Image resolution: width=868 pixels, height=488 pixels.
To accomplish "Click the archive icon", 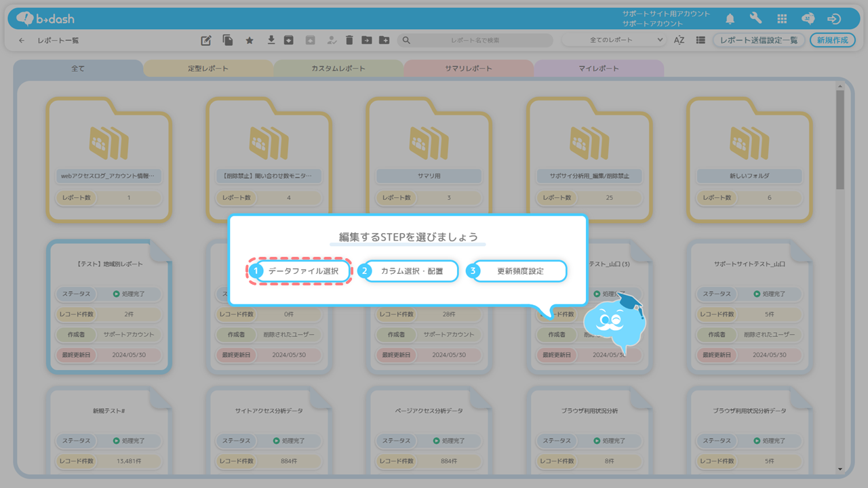I will (289, 41).
